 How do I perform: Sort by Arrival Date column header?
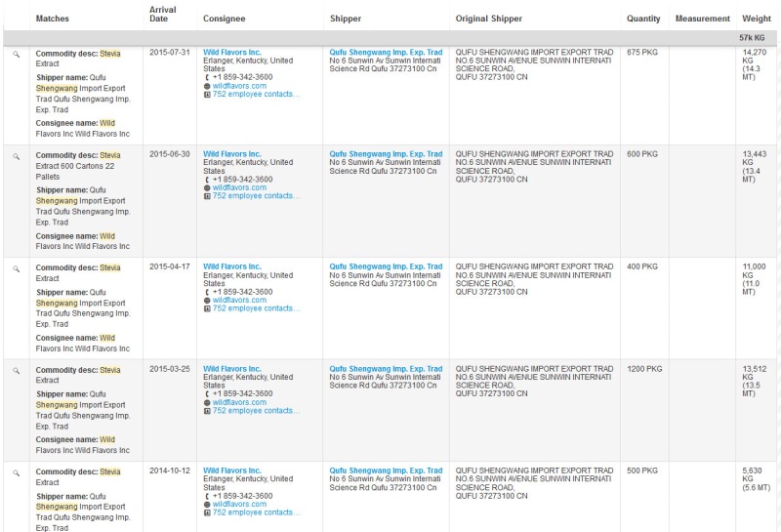(164, 14)
